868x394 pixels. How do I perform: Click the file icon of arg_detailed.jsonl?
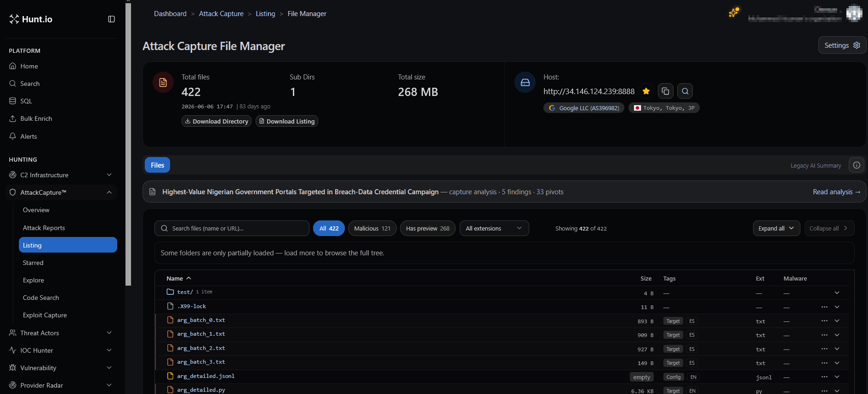click(x=170, y=376)
